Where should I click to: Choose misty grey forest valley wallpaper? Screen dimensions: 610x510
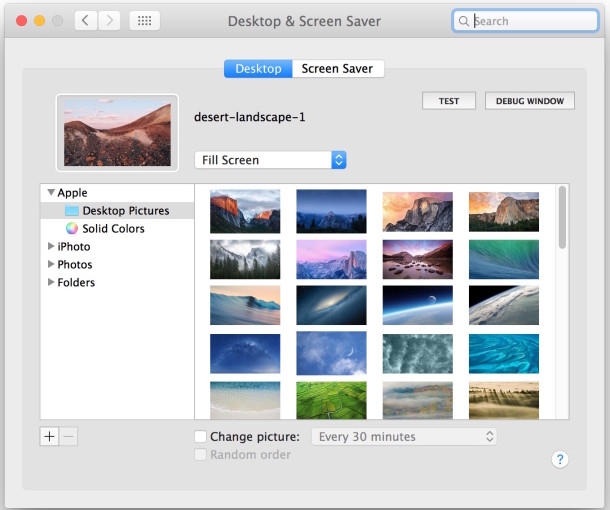(245, 259)
